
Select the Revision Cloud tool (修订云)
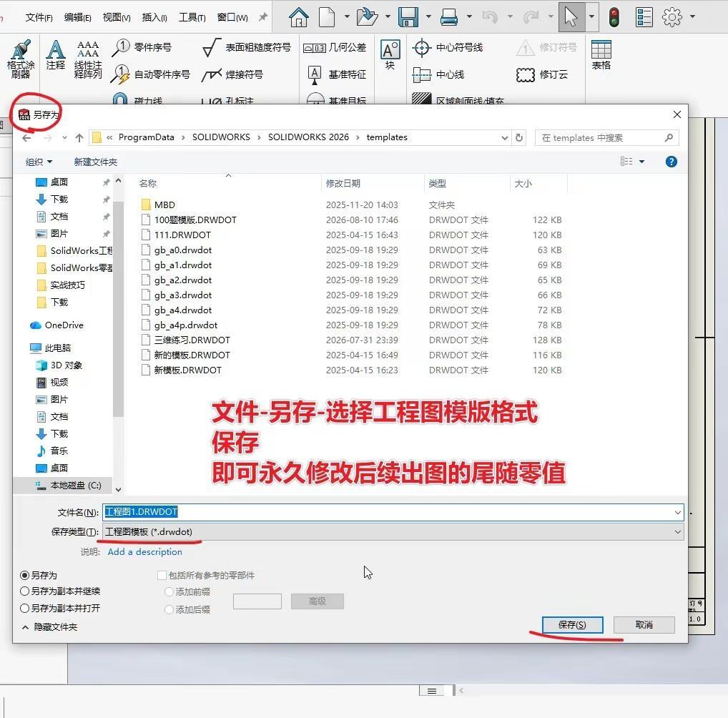pos(542,74)
